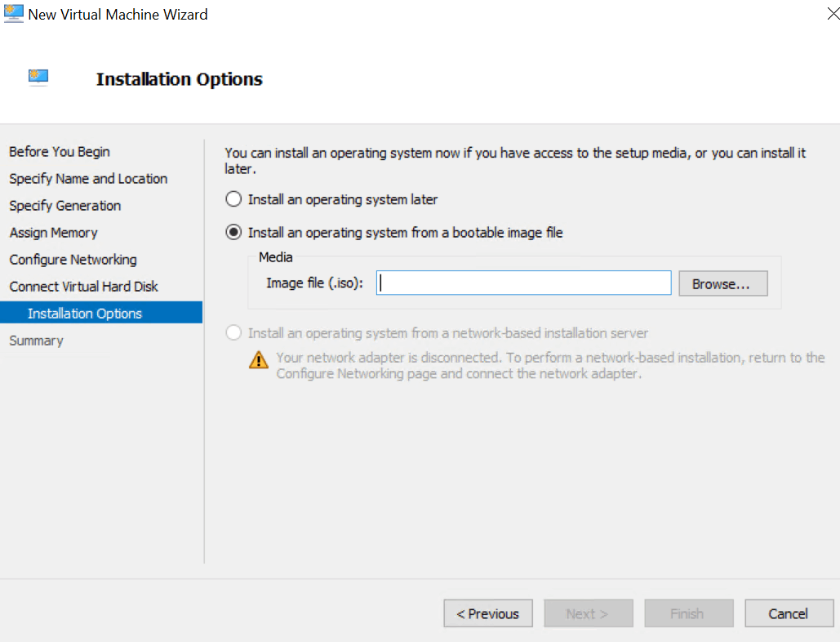Select 'Install an operating system later'

pos(233,198)
